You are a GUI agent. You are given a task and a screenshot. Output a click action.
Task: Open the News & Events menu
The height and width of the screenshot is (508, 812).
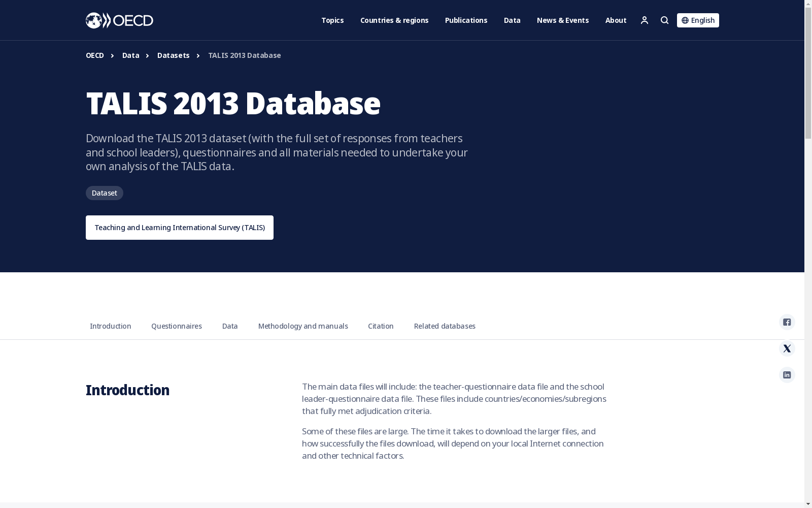[x=563, y=20]
